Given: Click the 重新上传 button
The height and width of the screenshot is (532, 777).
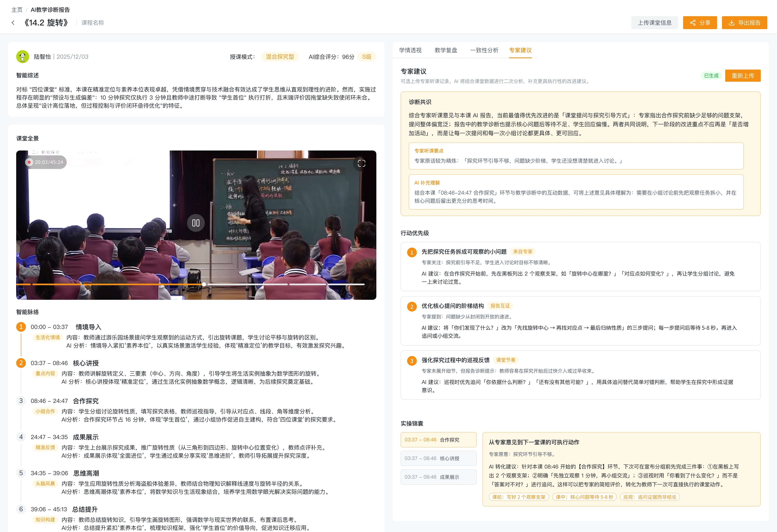Looking at the screenshot, I should 743,75.
